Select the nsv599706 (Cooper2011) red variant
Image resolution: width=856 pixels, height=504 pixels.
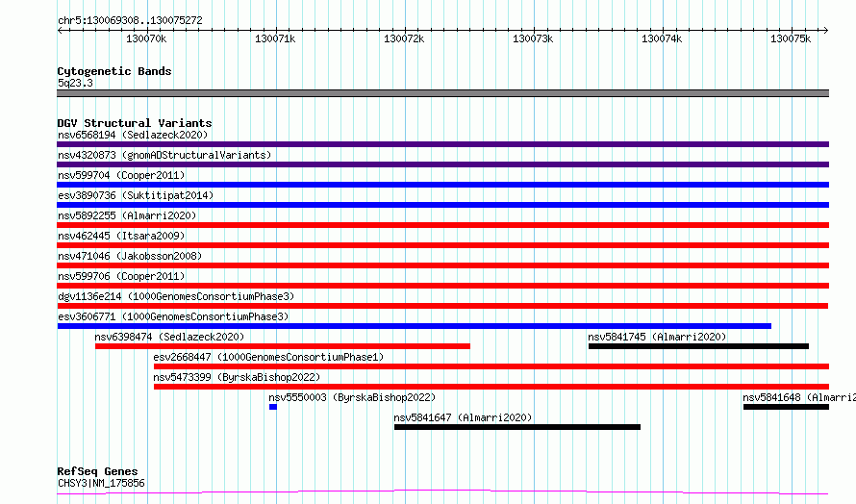442,286
